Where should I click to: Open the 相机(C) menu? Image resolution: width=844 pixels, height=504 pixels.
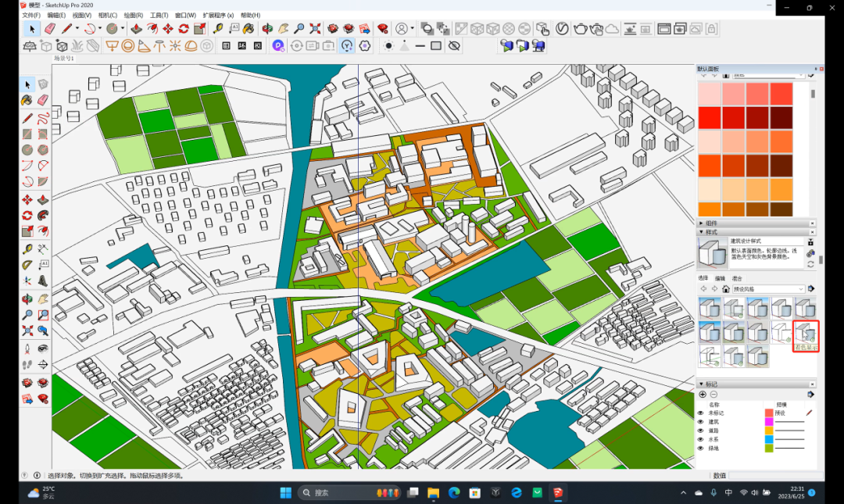coord(107,15)
